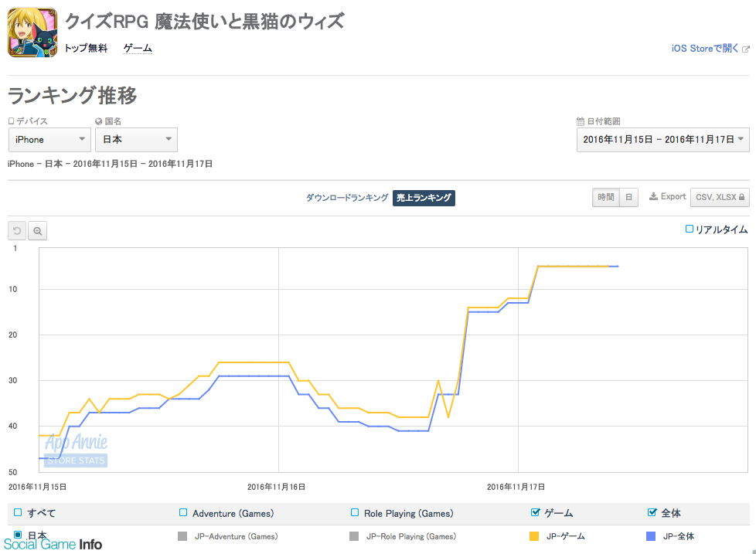
Task: Click the Export label
Action: (x=673, y=196)
